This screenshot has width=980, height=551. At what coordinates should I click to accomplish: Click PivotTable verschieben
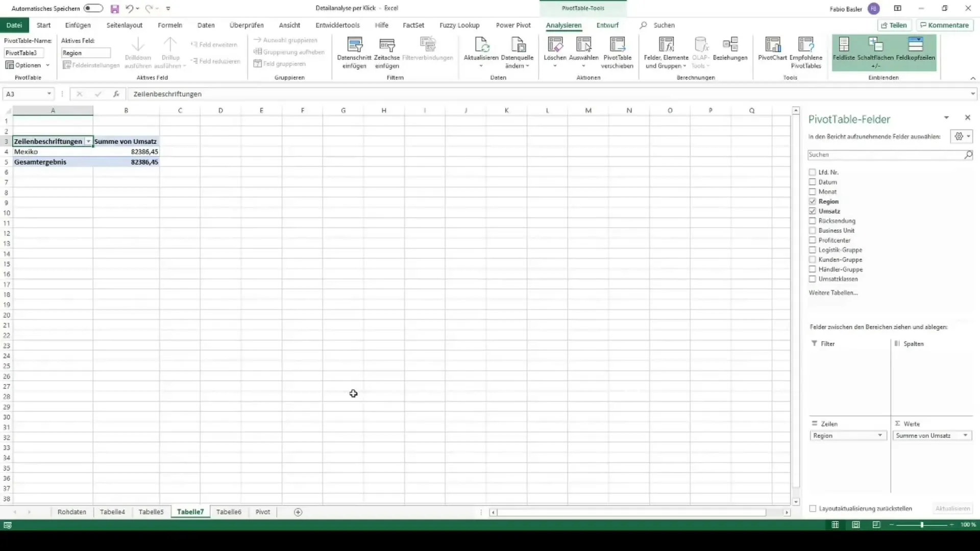coord(617,53)
